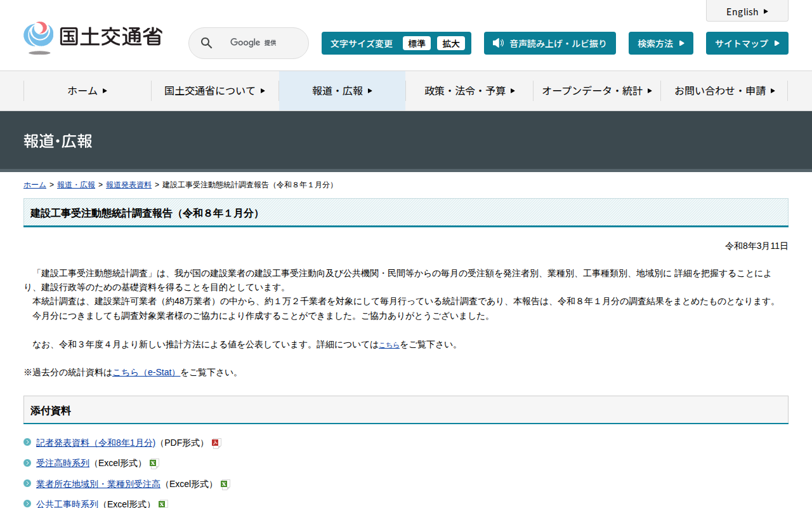Click the Excel icon beside 受注高時系列

pyautogui.click(x=154, y=464)
